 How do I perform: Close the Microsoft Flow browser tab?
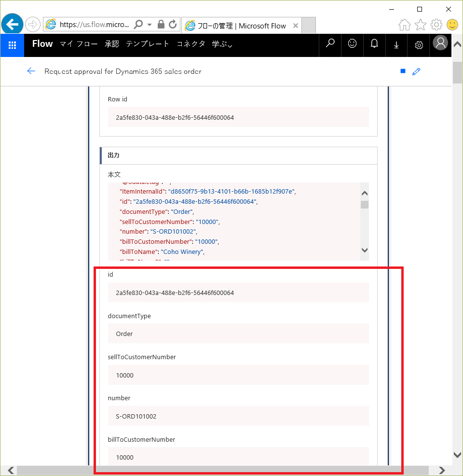[295, 26]
